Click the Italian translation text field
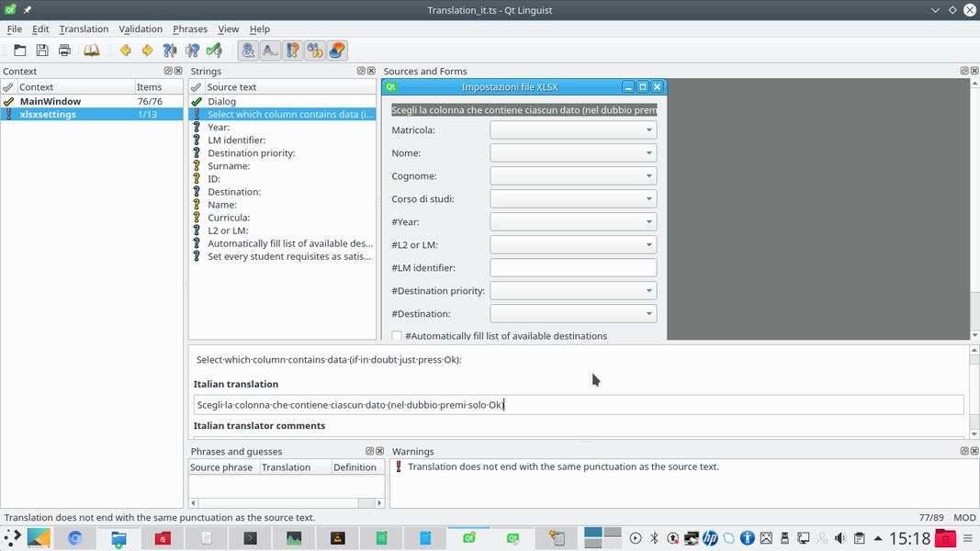Screen dimensions: 980x551 (x=579, y=405)
